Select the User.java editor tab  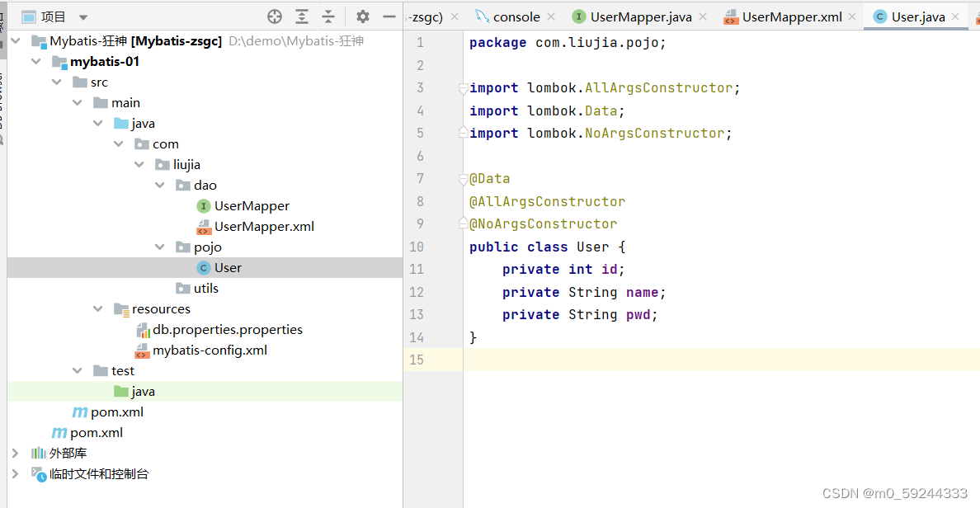918,16
